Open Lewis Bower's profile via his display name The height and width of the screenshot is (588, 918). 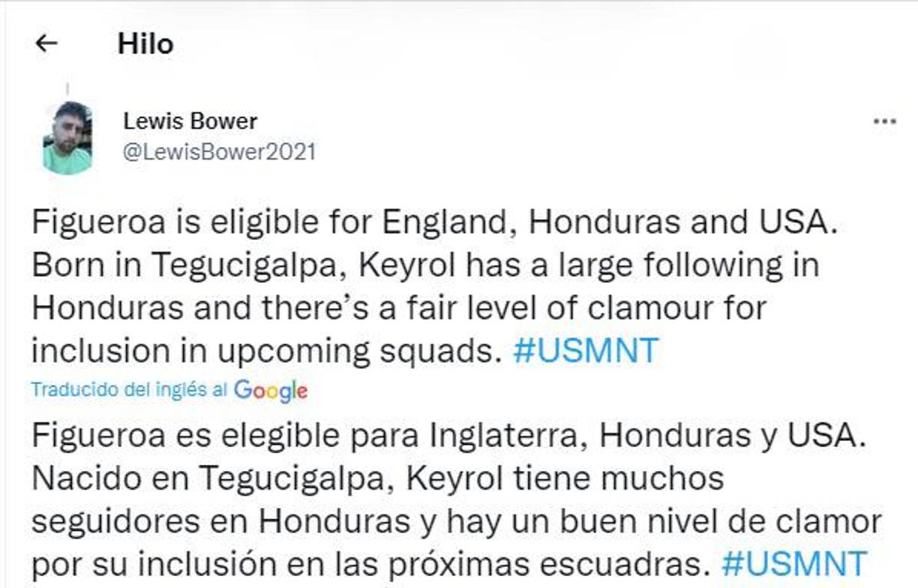point(191,122)
